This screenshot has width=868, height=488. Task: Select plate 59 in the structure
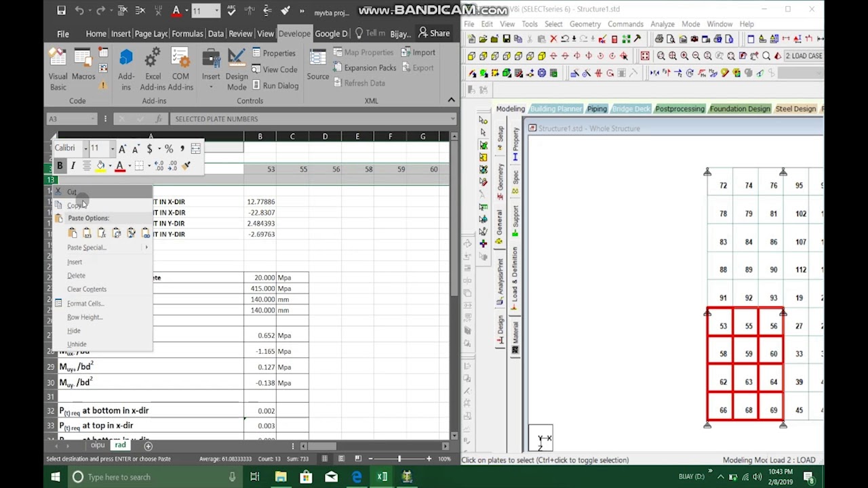(749, 354)
